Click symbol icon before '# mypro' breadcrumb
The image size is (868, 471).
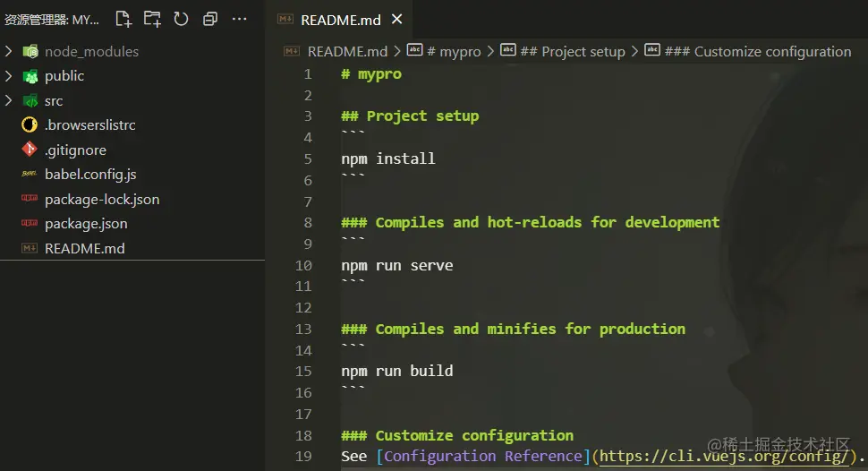pos(414,50)
